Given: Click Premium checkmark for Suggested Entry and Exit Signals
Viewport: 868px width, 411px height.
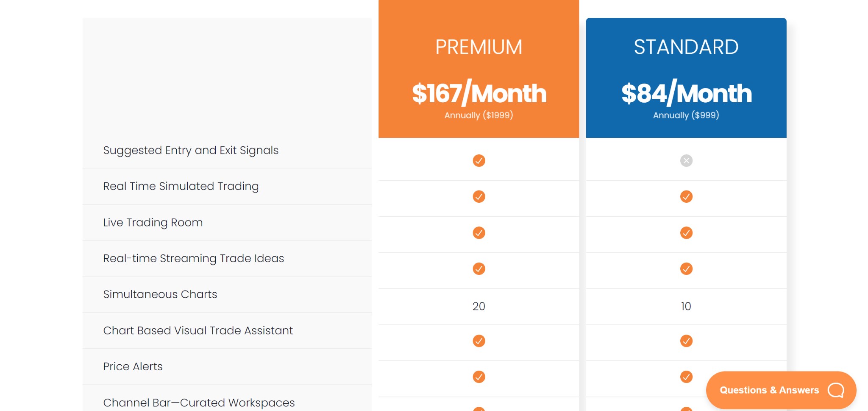Looking at the screenshot, I should (479, 161).
